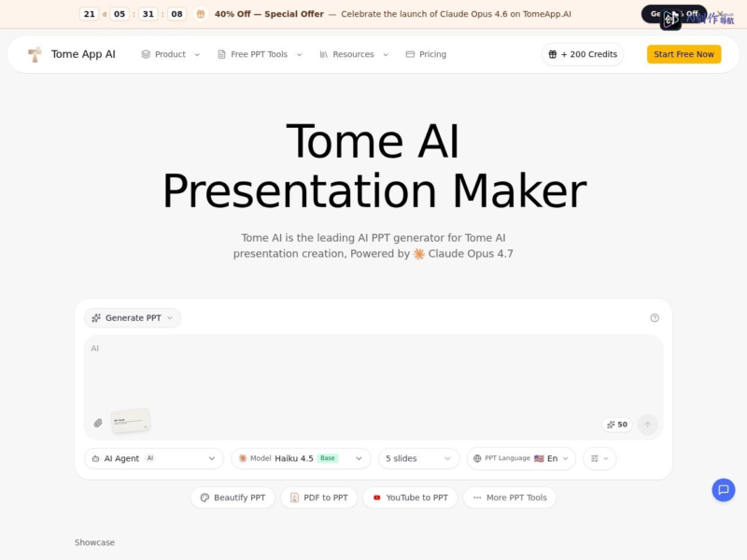Attach a file with the paperclip icon
The image size is (747, 560).
tap(98, 423)
